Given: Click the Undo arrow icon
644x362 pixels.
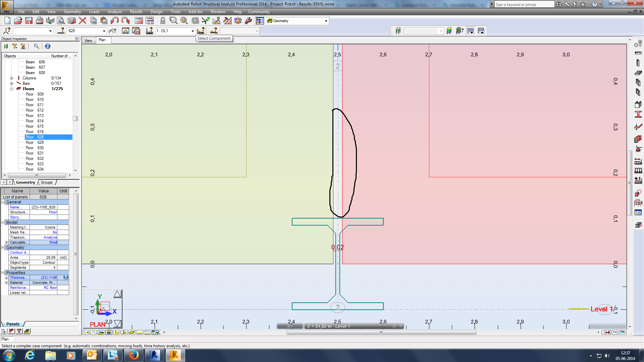Looking at the screenshot, I should coord(115,21).
